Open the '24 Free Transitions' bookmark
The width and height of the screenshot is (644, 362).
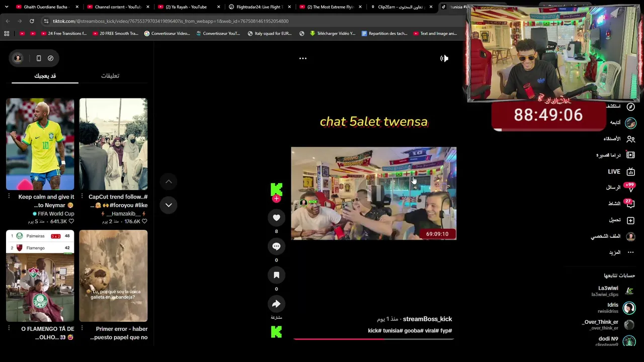[x=63, y=34]
